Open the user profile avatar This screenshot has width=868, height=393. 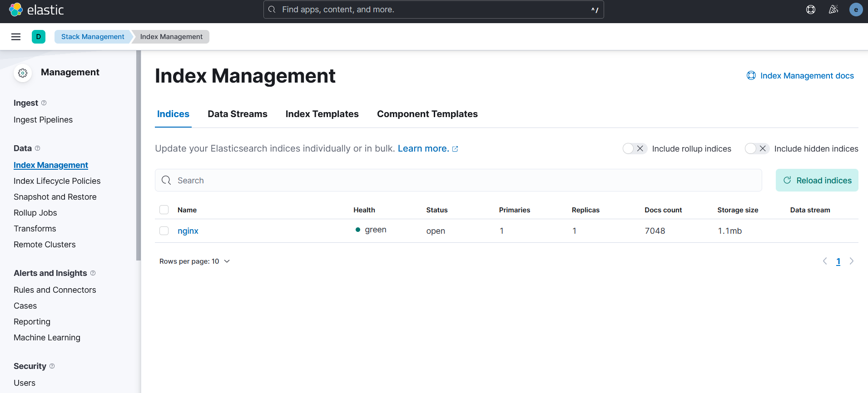(856, 10)
